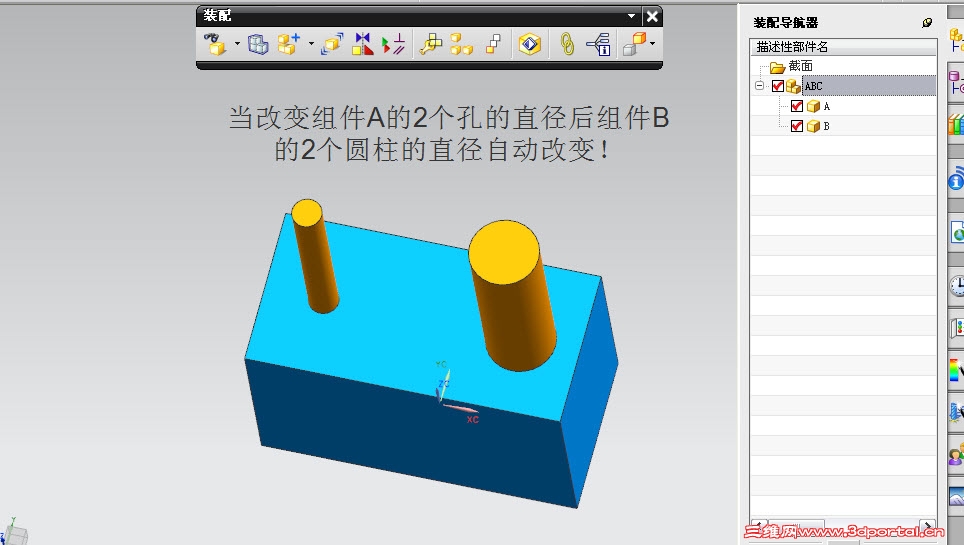Viewport: 964px width, 545px height.
Task: Open the WAVE Geometry Linker chain icon
Action: [567, 44]
